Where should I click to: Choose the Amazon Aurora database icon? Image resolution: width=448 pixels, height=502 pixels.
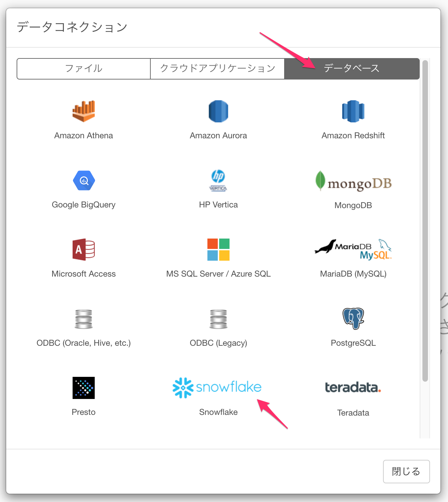[x=218, y=111]
